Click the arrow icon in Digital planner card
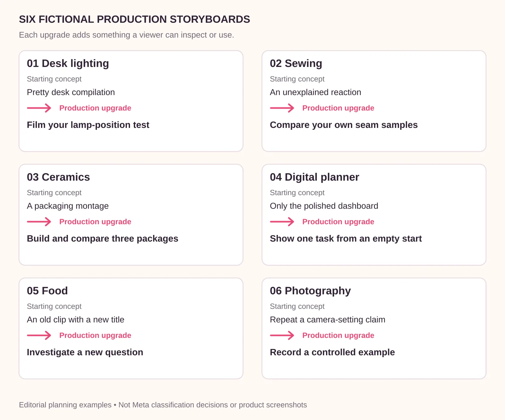Viewport: 505px width, 420px height. (x=282, y=222)
